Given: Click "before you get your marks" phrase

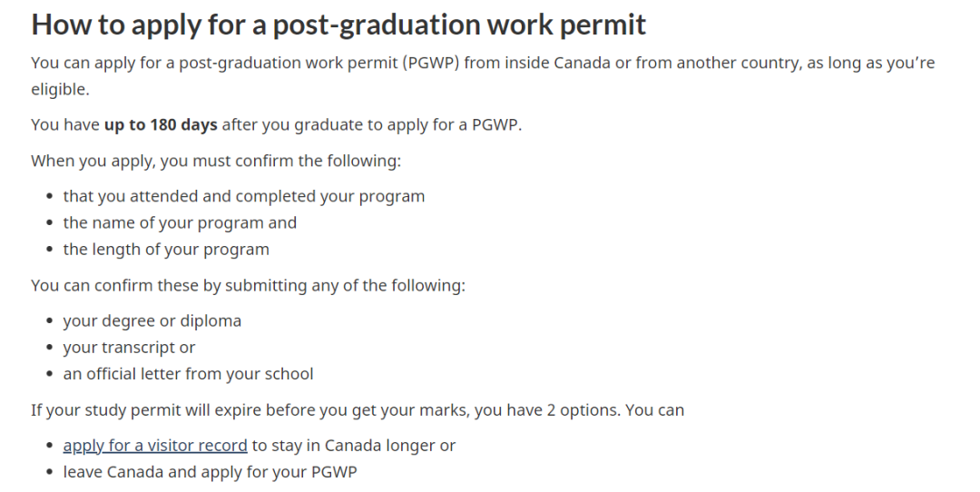Looking at the screenshot, I should pos(393,410).
